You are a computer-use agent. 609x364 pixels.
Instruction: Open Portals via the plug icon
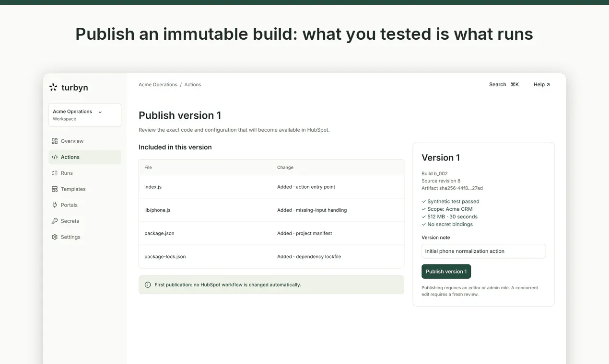55,205
